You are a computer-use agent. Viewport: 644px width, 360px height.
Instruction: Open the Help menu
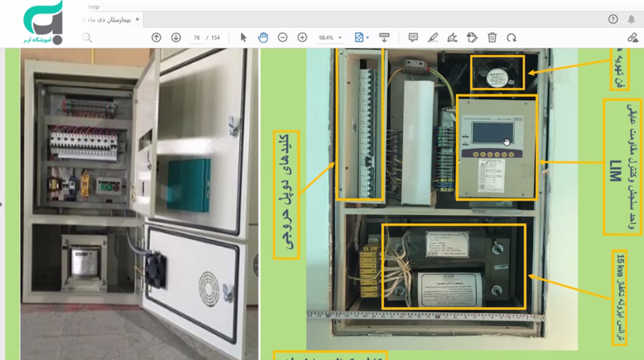pos(93,6)
